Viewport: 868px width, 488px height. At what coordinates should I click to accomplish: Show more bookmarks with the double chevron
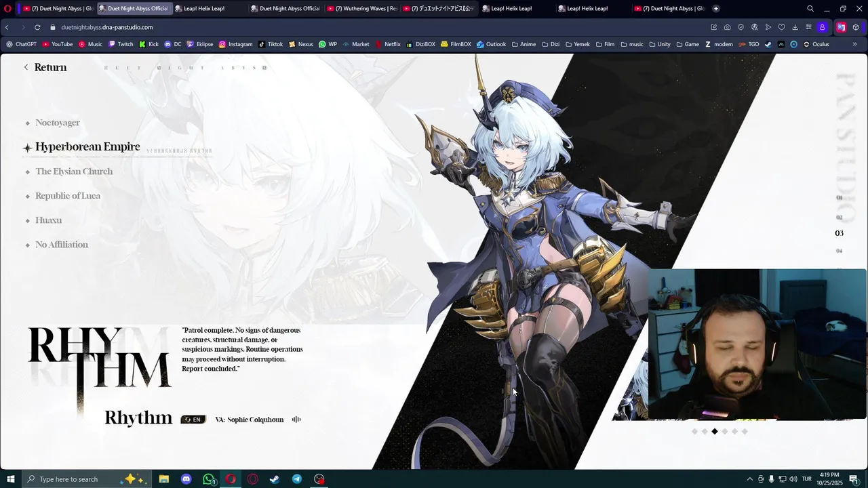pyautogui.click(x=854, y=44)
